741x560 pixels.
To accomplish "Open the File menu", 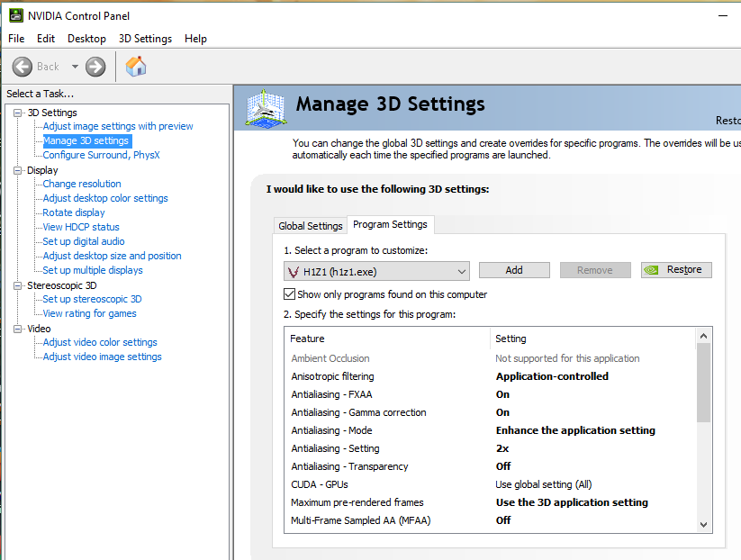I will click(x=16, y=39).
